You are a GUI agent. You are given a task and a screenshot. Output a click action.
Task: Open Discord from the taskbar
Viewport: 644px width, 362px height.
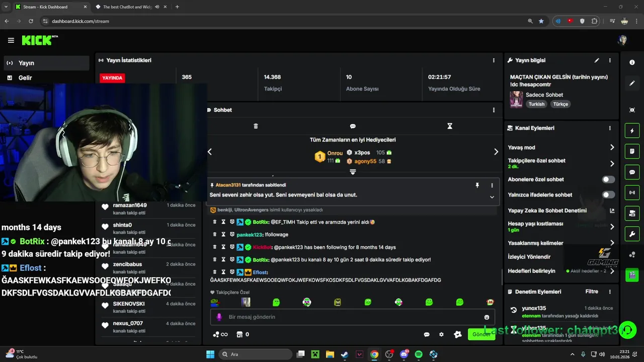pos(404,354)
